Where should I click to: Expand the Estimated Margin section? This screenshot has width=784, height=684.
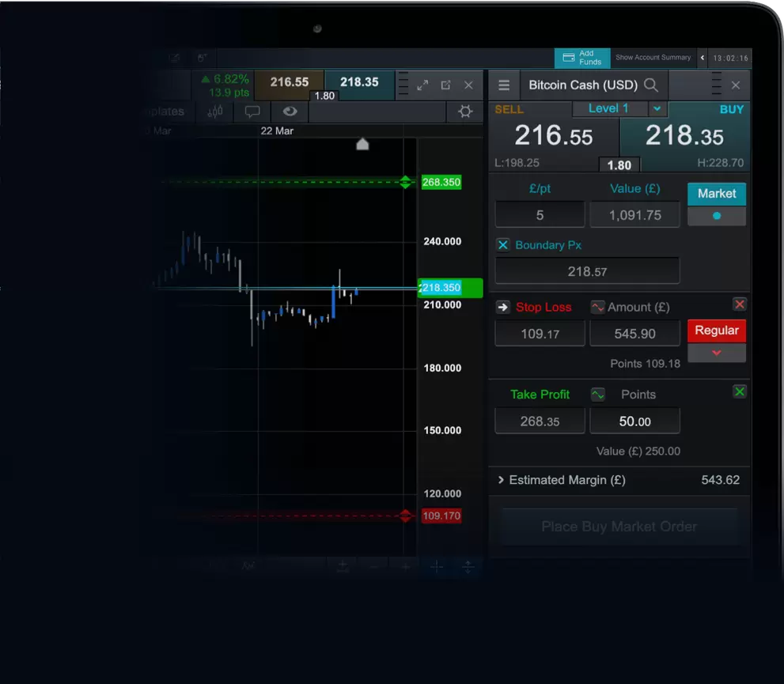[x=502, y=480]
